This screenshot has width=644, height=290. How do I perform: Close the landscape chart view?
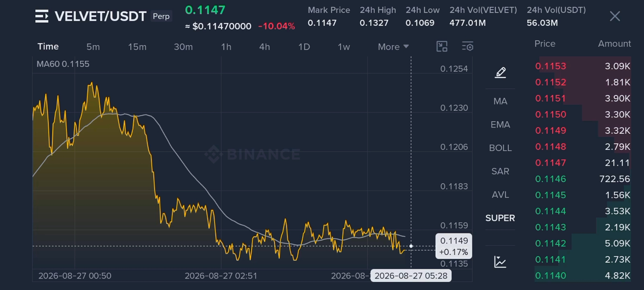pos(615,16)
